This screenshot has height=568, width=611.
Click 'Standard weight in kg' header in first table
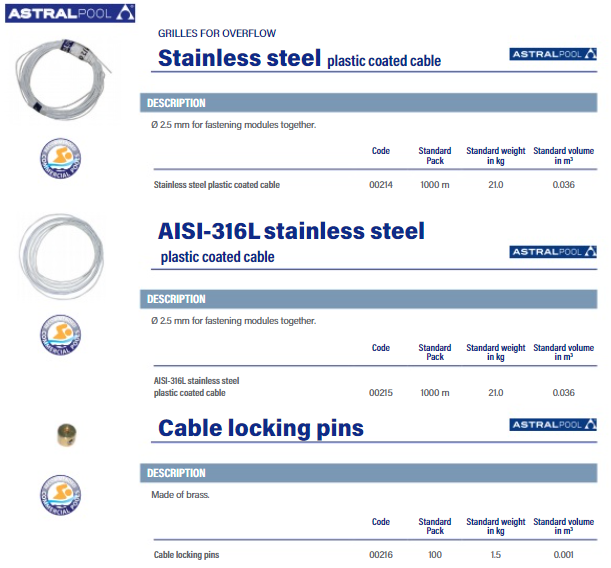point(496,155)
